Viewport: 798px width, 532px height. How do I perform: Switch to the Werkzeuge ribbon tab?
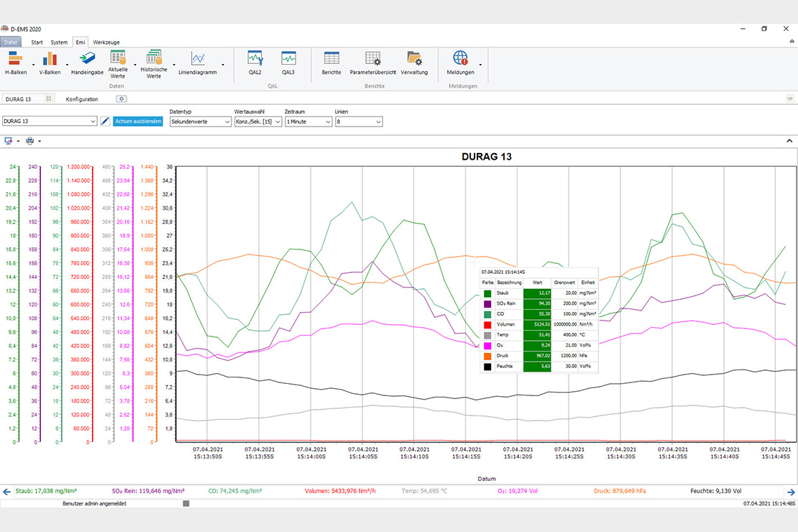point(106,42)
